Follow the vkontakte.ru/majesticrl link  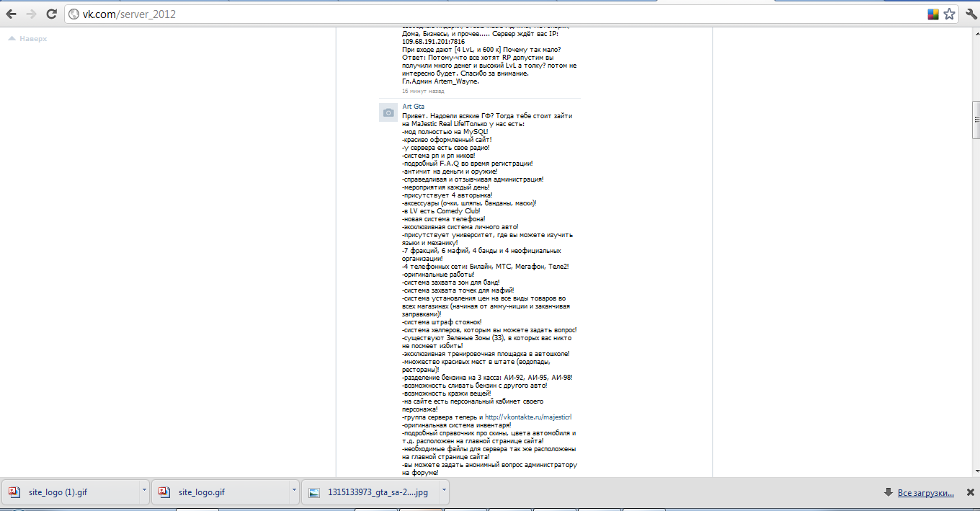click(x=528, y=417)
